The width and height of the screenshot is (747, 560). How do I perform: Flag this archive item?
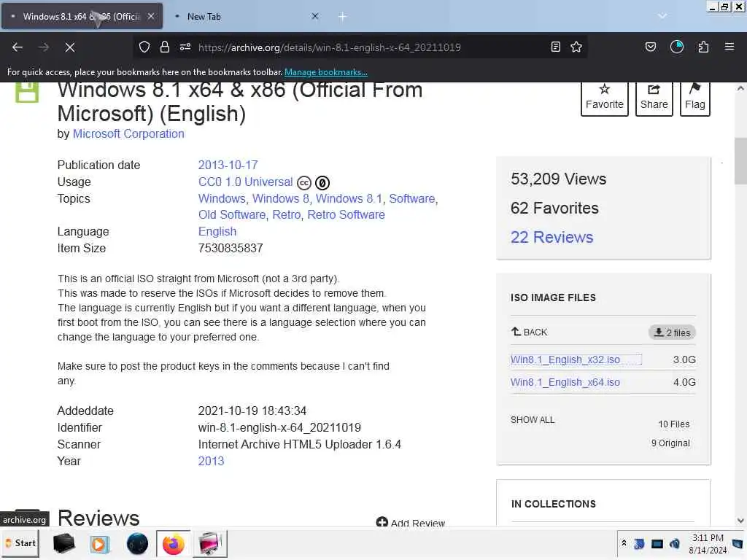(695, 98)
